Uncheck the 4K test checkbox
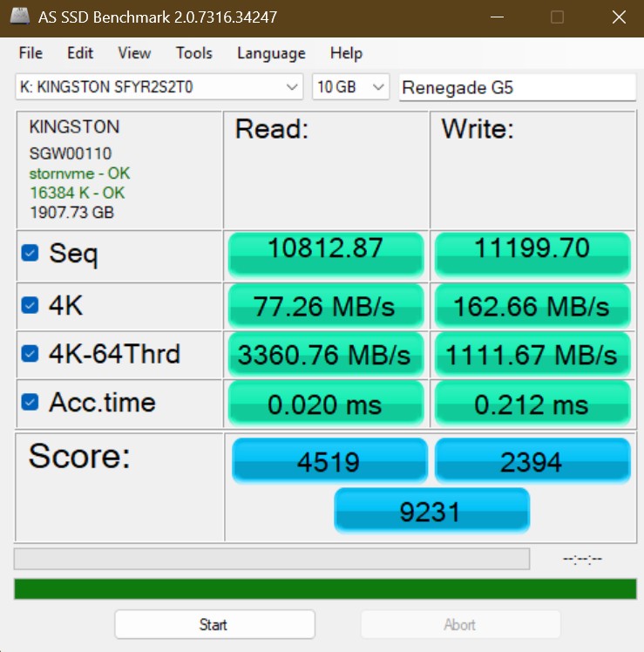644x652 pixels. point(30,305)
